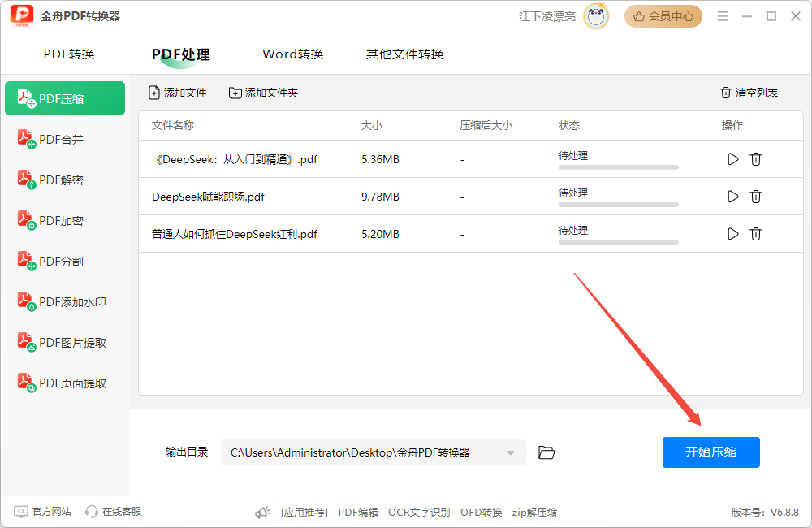This screenshot has height=528, width=812.
Task: Delete DeepSeek赋能职场.pdf from the list
Action: pyautogui.click(x=755, y=197)
